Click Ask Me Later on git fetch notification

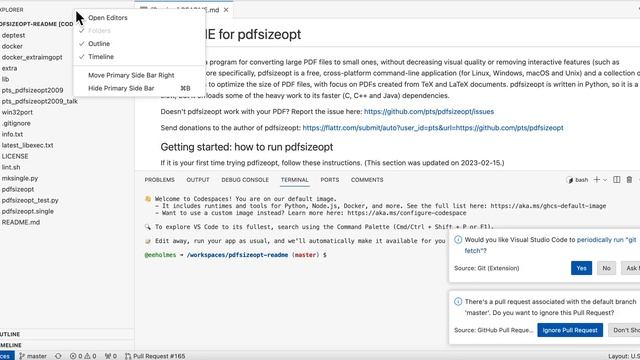coord(631,268)
